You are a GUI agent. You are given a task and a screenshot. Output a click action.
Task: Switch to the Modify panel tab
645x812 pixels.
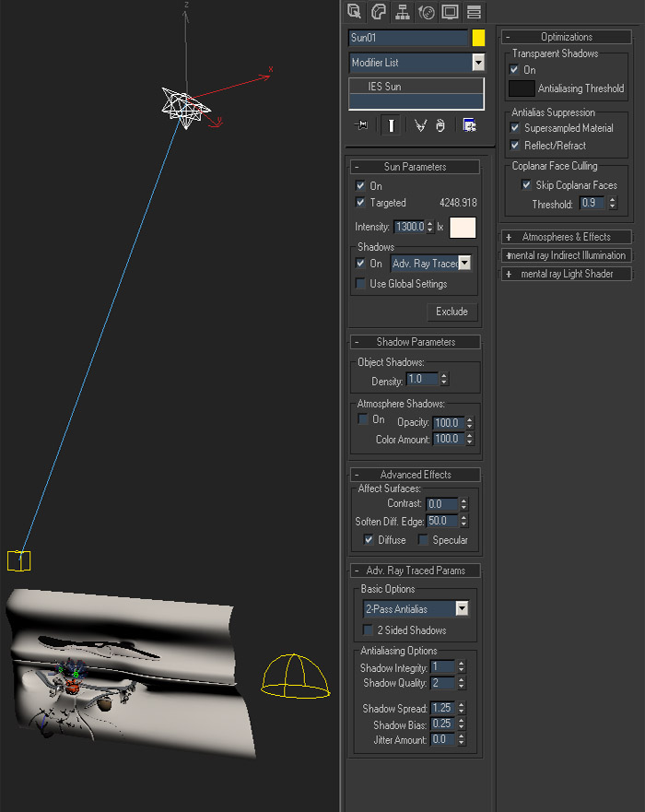378,12
